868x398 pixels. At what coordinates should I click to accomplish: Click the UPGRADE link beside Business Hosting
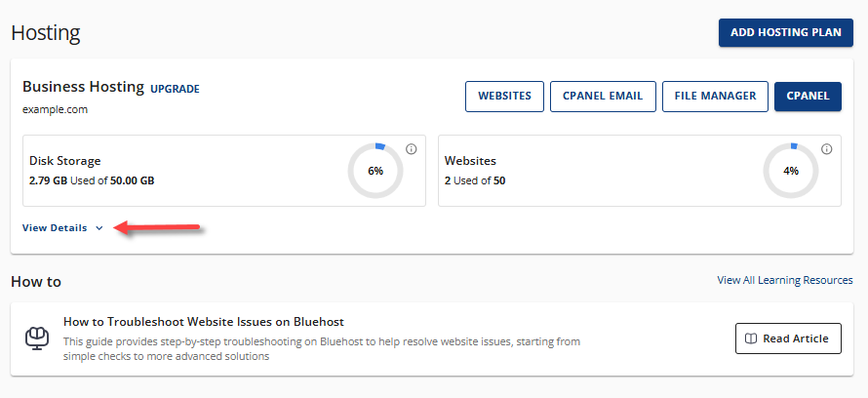(x=175, y=89)
